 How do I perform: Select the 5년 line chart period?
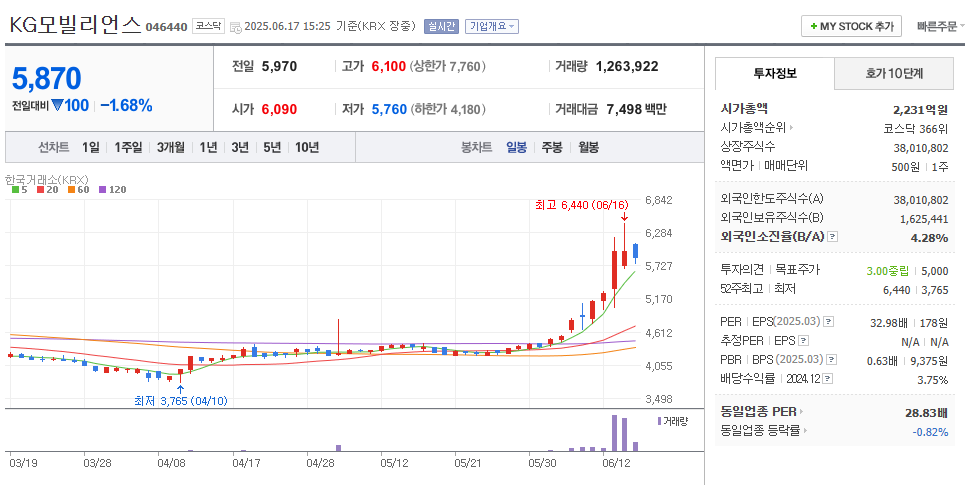[272, 147]
